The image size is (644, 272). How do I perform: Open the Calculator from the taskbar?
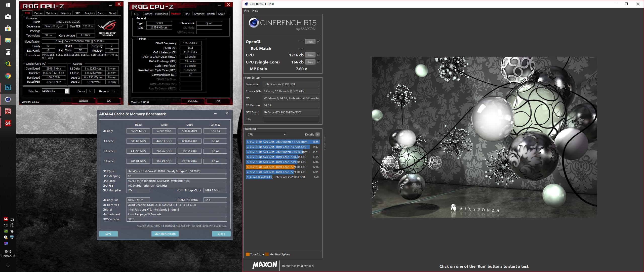click(8, 52)
